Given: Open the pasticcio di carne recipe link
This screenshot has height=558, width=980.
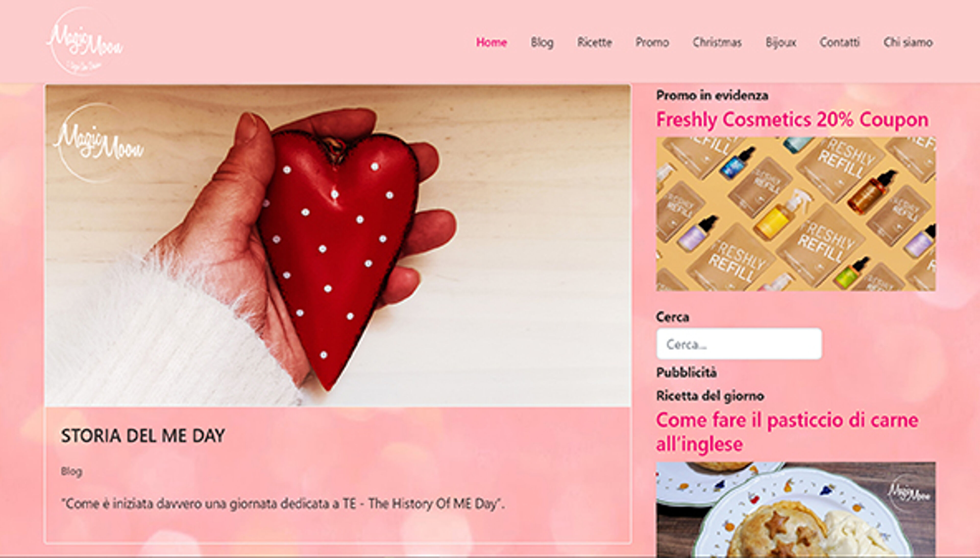Looking at the screenshot, I should pyautogui.click(x=787, y=432).
